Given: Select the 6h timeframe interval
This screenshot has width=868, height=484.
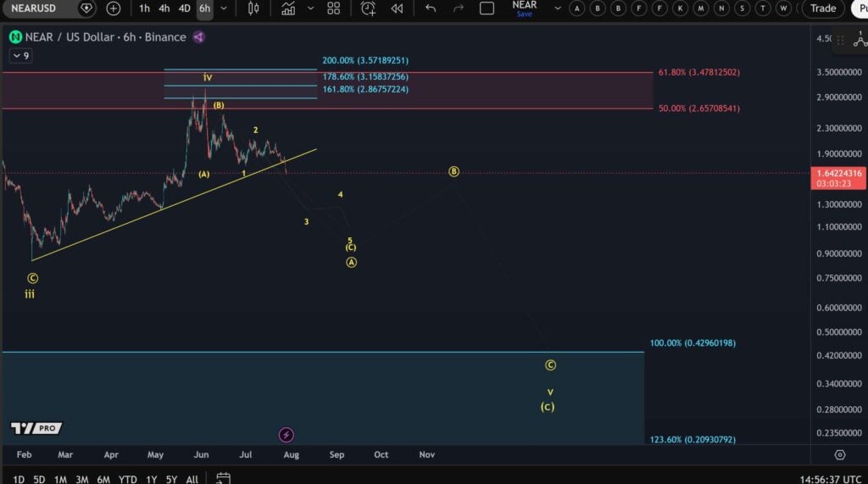Looking at the screenshot, I should click(205, 8).
